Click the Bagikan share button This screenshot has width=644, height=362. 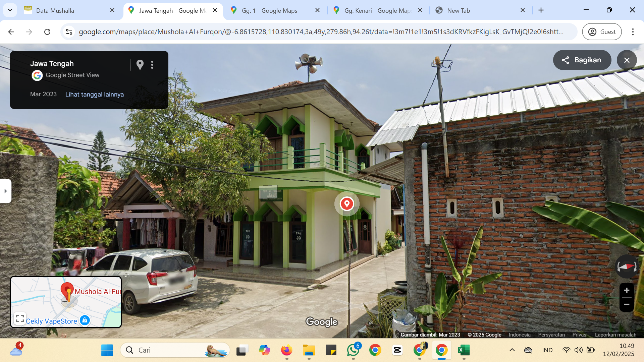click(x=582, y=60)
